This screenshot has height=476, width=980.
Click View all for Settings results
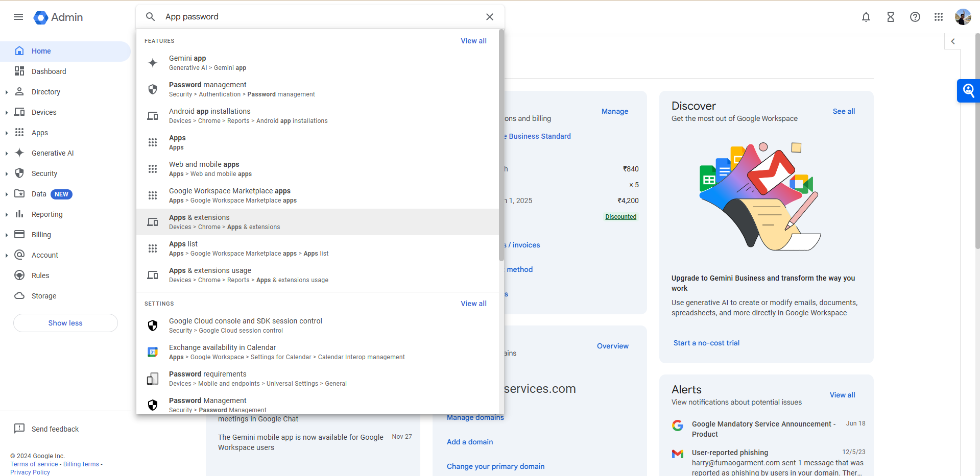(x=473, y=304)
